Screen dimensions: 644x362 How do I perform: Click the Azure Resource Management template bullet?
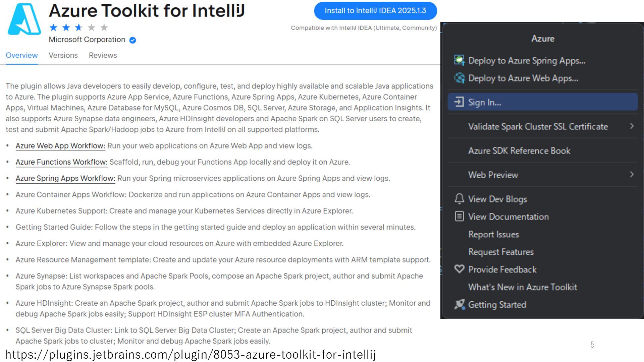click(223, 260)
